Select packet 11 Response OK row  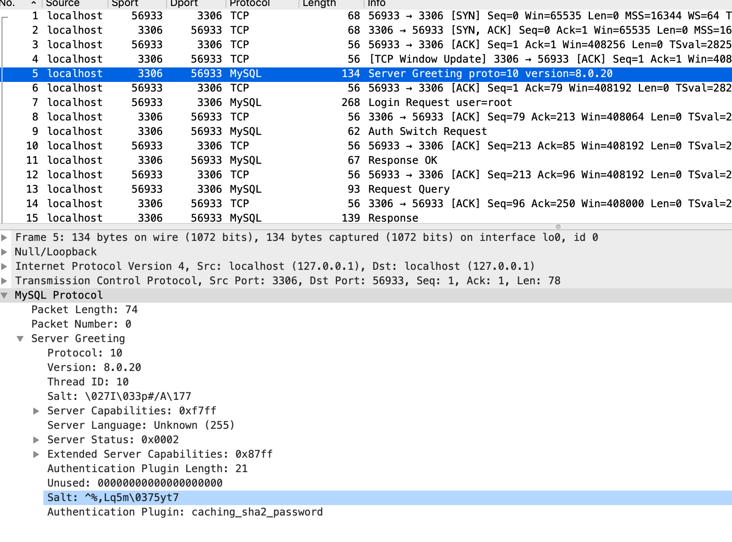(x=366, y=161)
